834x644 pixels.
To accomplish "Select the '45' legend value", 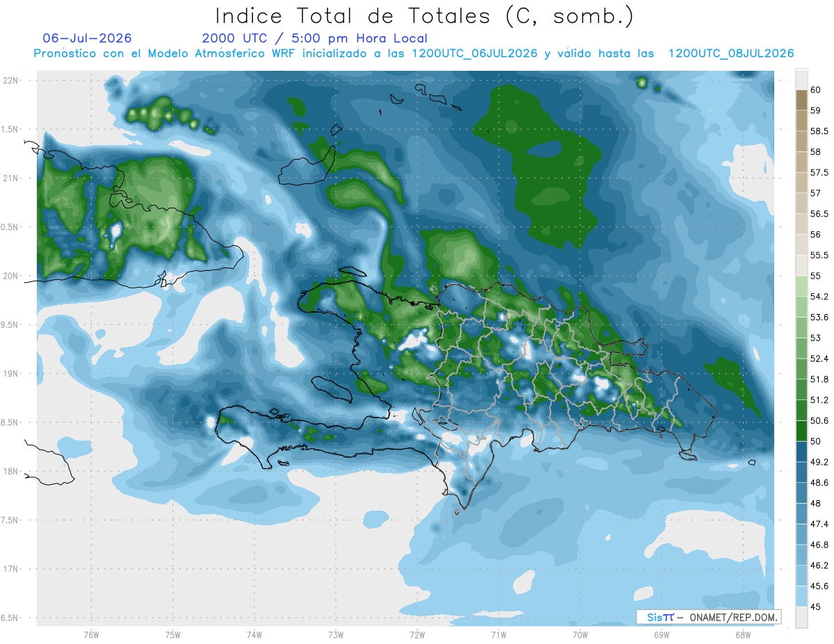I will 816,607.
